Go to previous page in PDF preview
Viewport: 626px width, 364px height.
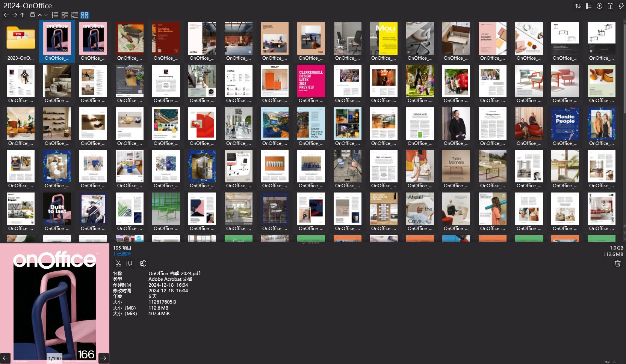coord(5,358)
